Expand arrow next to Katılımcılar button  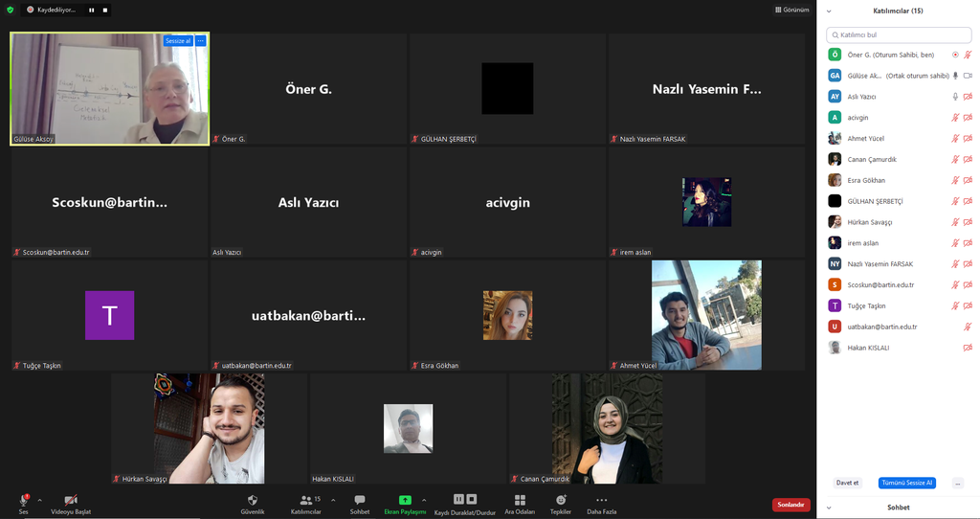(x=333, y=500)
